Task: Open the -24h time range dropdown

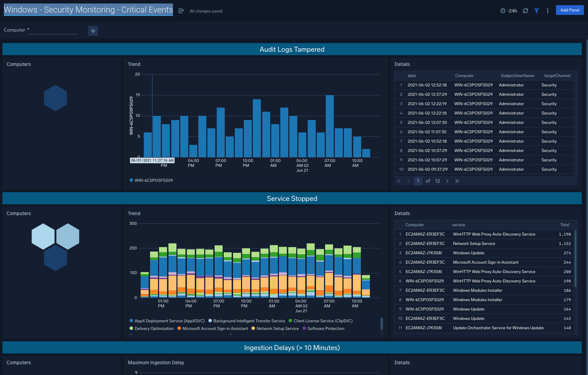Action: (x=511, y=11)
